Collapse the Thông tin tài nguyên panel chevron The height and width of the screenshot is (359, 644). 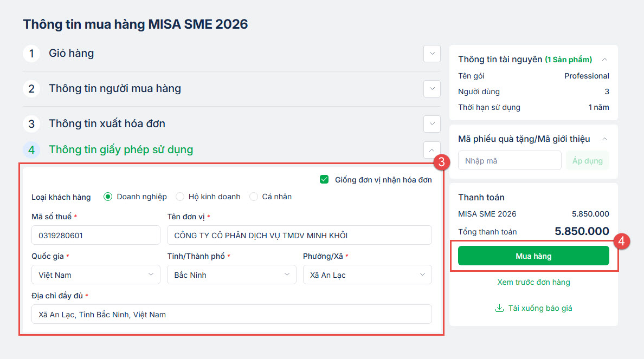click(605, 60)
